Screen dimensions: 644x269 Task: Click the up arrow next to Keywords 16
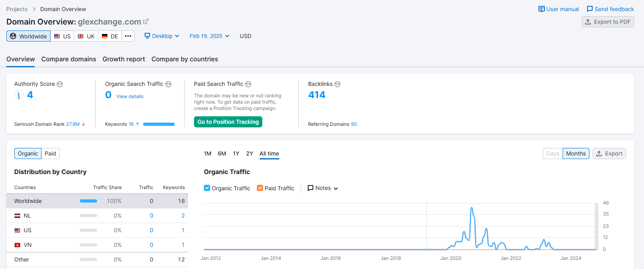point(137,124)
